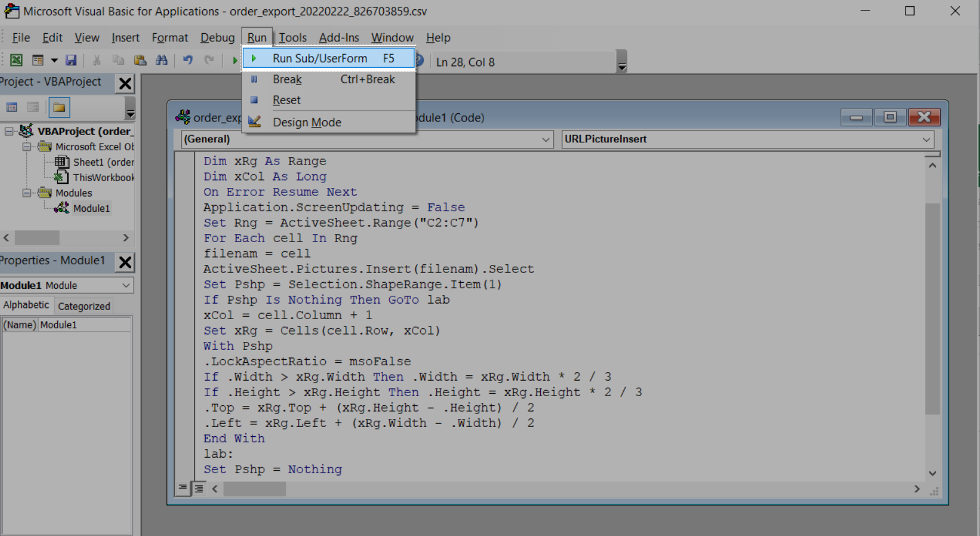Viewport: 980px width, 536px height.
Task: Collapse Microsoft Excel Objects folder
Action: [27, 147]
